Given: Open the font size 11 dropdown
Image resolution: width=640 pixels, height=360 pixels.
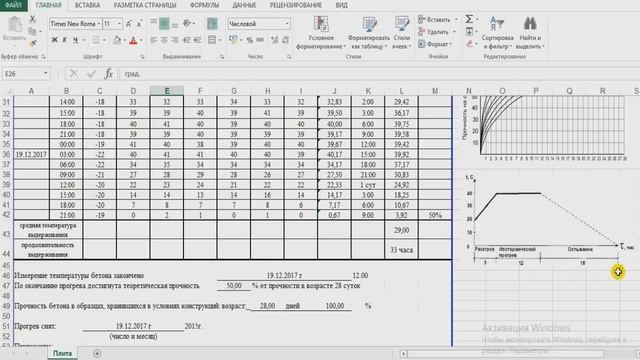Looking at the screenshot, I should [x=119, y=24].
